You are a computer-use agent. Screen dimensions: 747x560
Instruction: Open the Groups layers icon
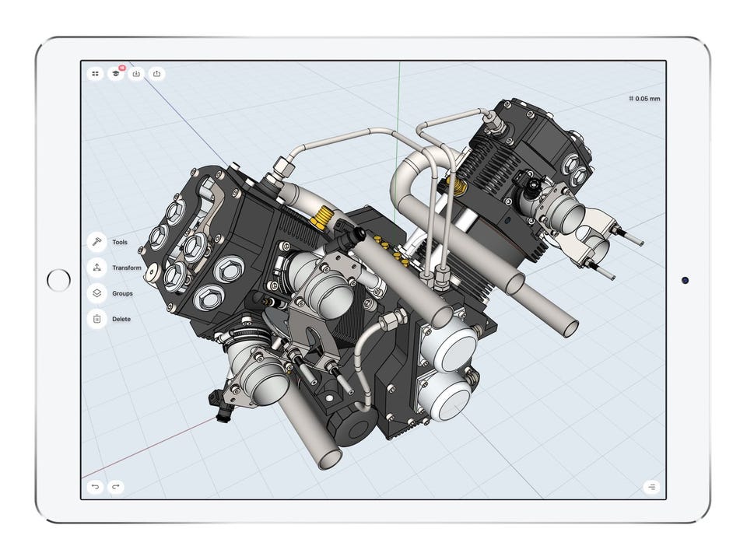pyautogui.click(x=96, y=293)
